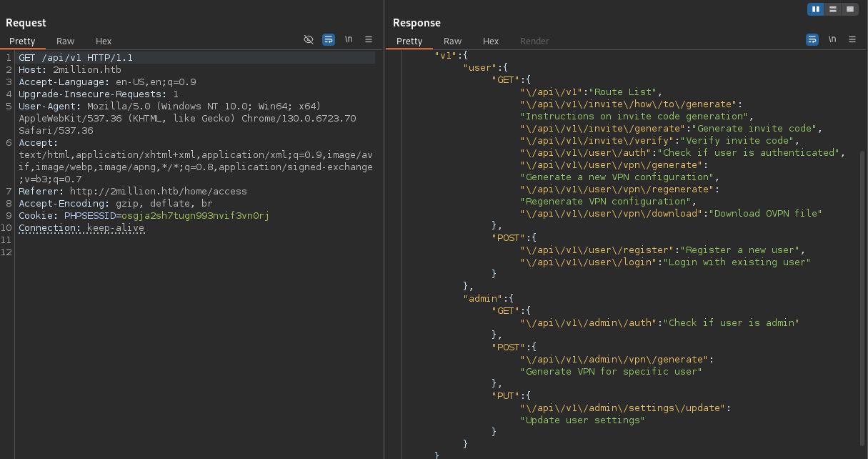The image size is (868, 459).
Task: Open the Request panel hamburger menu
Action: click(369, 40)
